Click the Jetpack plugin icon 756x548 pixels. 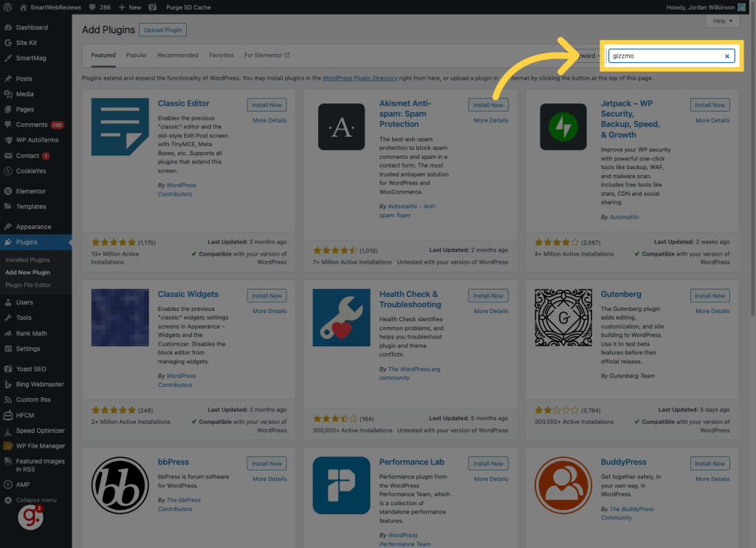tap(563, 127)
